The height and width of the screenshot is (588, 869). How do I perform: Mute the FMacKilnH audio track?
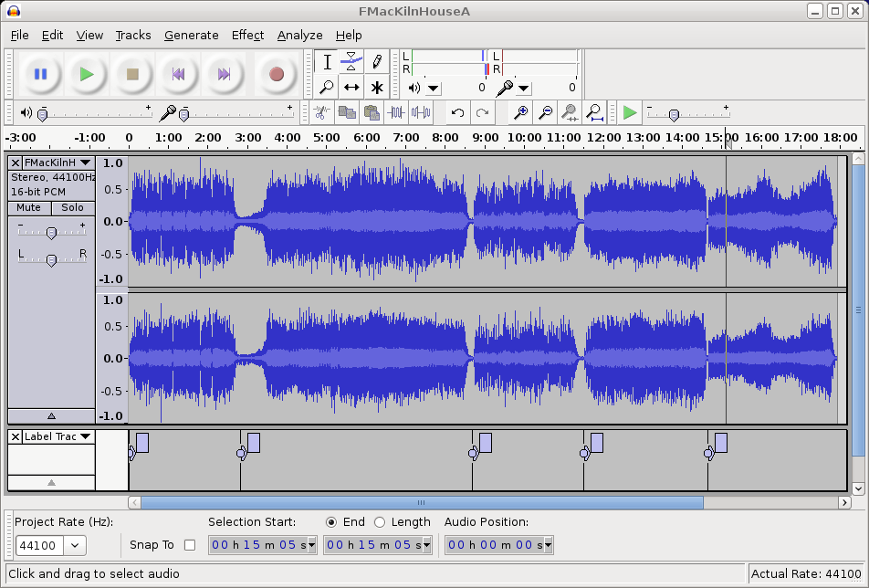click(x=29, y=207)
